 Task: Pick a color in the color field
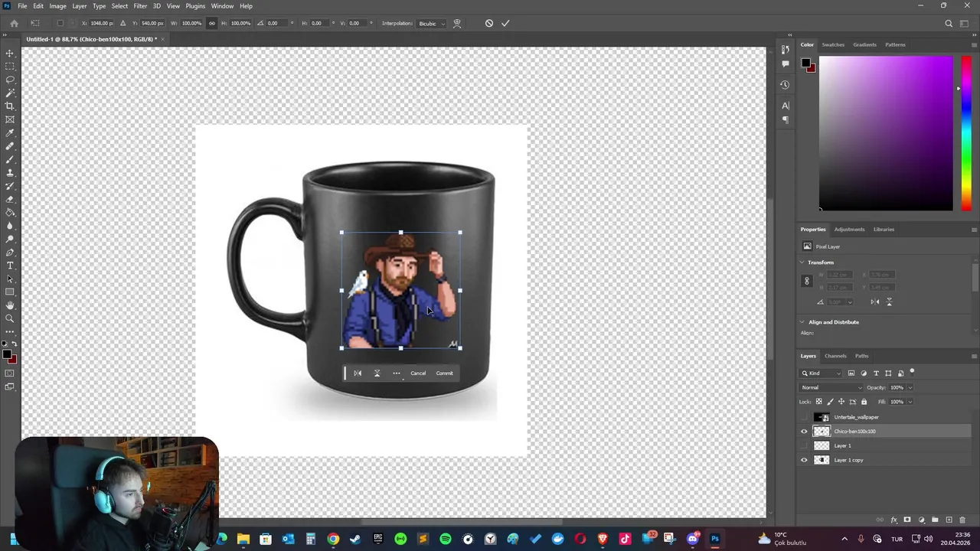[x=886, y=133]
